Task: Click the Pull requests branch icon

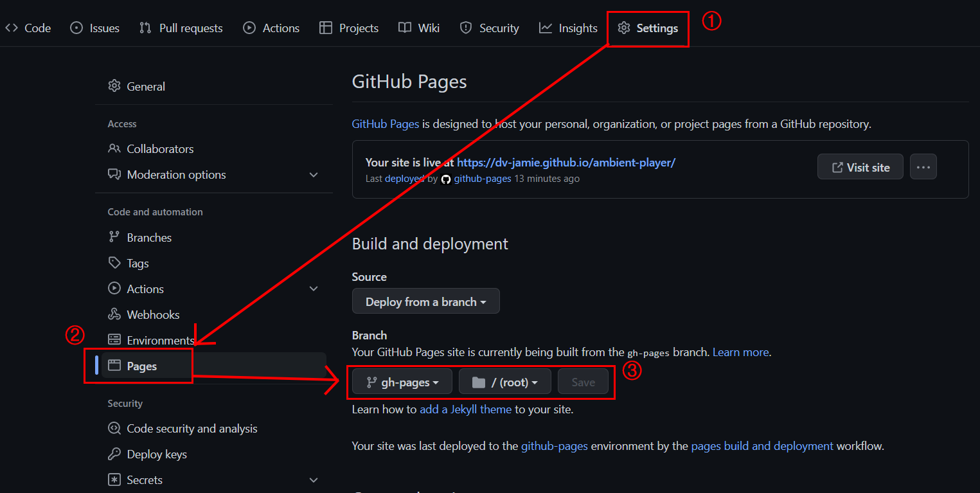Action: pyautogui.click(x=145, y=28)
